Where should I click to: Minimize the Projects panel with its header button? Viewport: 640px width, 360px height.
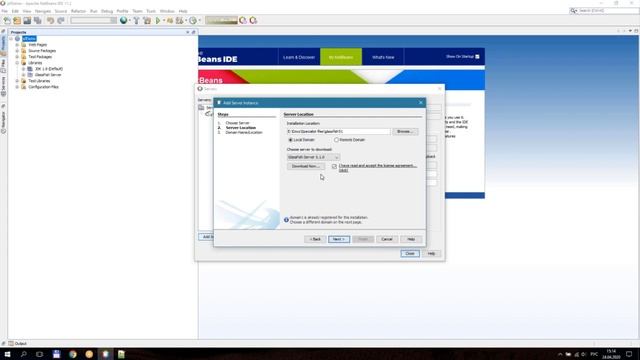click(193, 32)
